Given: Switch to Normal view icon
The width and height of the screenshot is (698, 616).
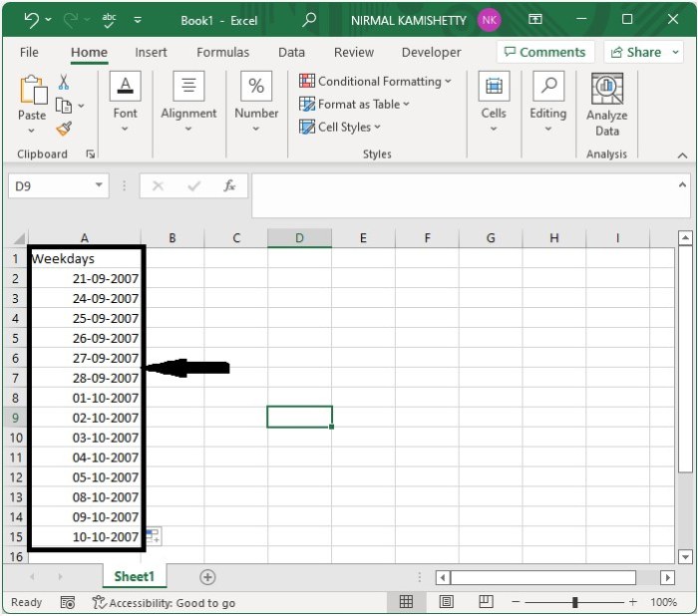Looking at the screenshot, I should pos(406,602).
